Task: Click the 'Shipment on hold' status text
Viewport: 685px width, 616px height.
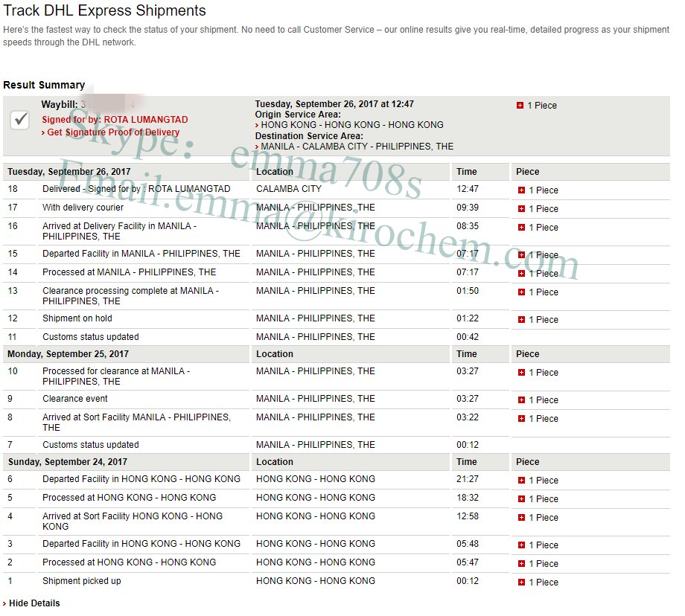Action: coord(77,318)
